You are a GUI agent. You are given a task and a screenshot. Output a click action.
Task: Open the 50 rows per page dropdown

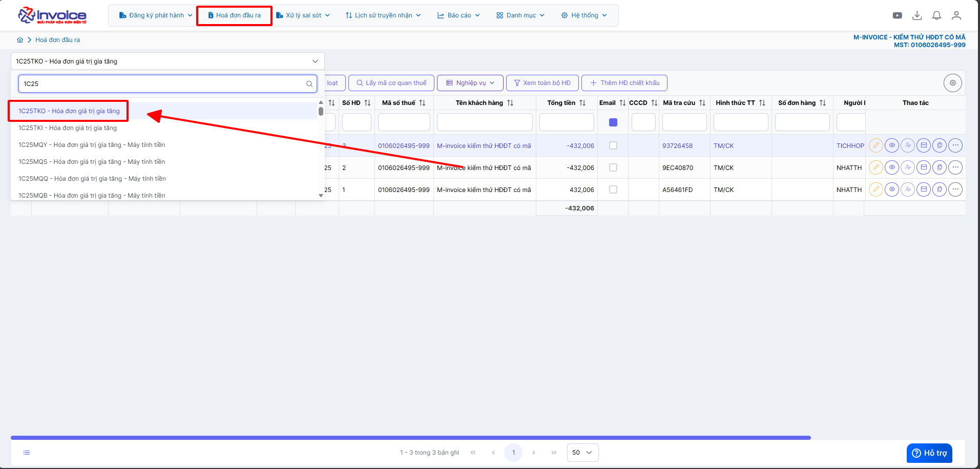[582, 453]
